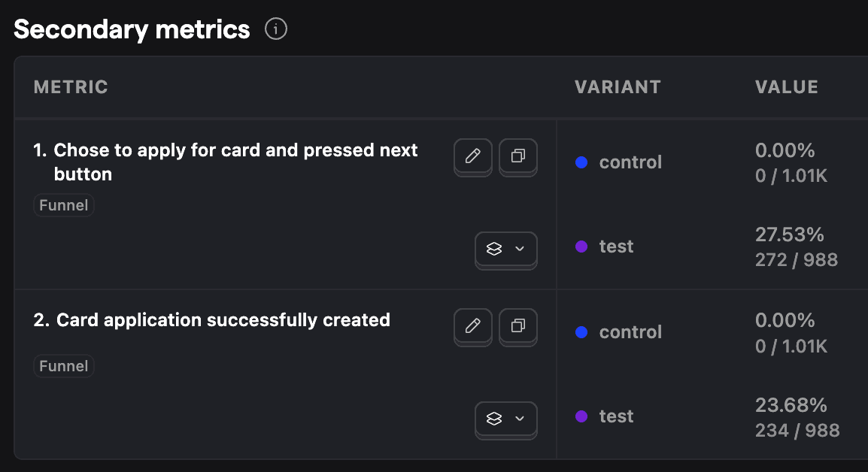Image resolution: width=868 pixels, height=472 pixels.
Task: Click the Funnel tag under metric 1
Action: (64, 205)
